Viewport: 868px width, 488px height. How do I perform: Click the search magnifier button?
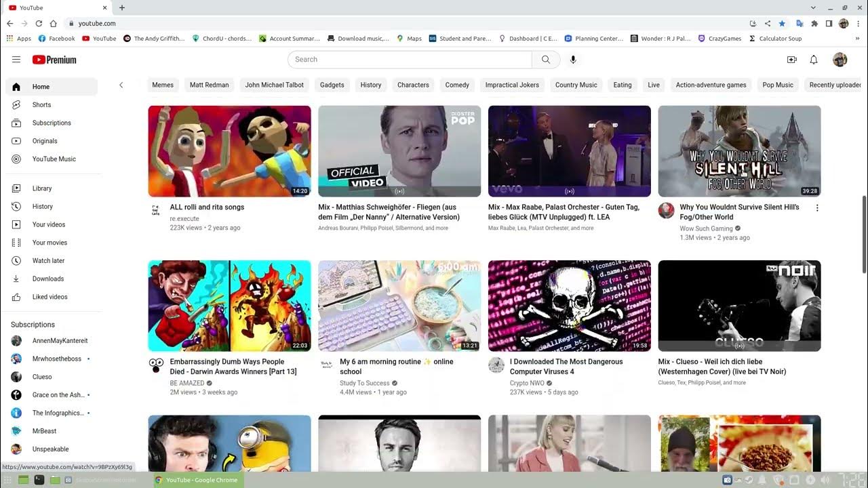(546, 60)
